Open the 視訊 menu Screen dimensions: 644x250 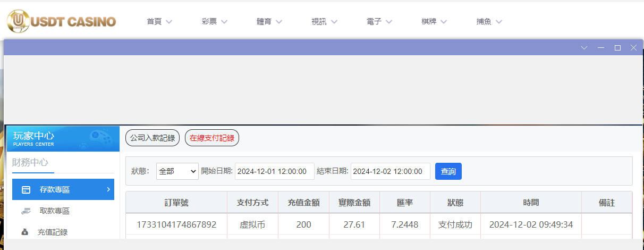click(324, 22)
